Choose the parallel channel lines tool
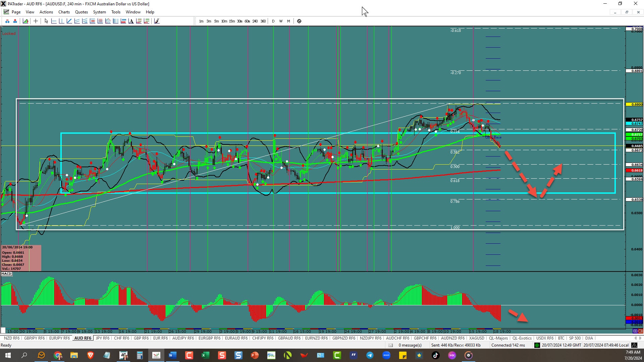 77,21
